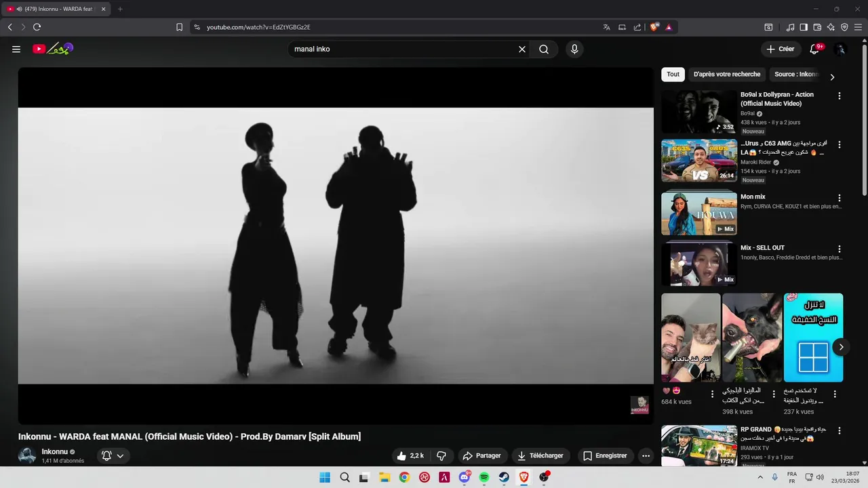Image resolution: width=868 pixels, height=488 pixels.
Task: Toggle the Brave sidebar panel icon
Action: tap(804, 27)
